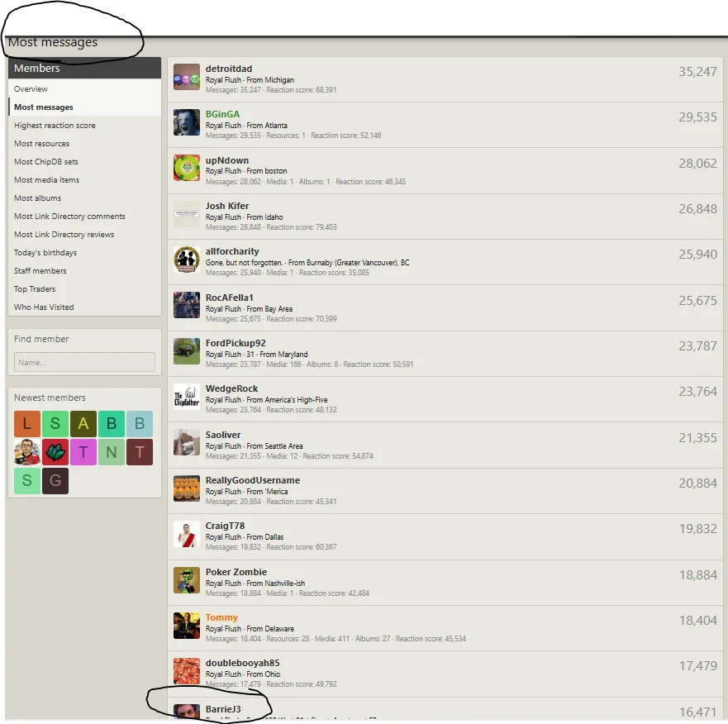The height and width of the screenshot is (724, 728).
Task: Click WedgeRock's 23,764 message count
Action: tap(697, 392)
